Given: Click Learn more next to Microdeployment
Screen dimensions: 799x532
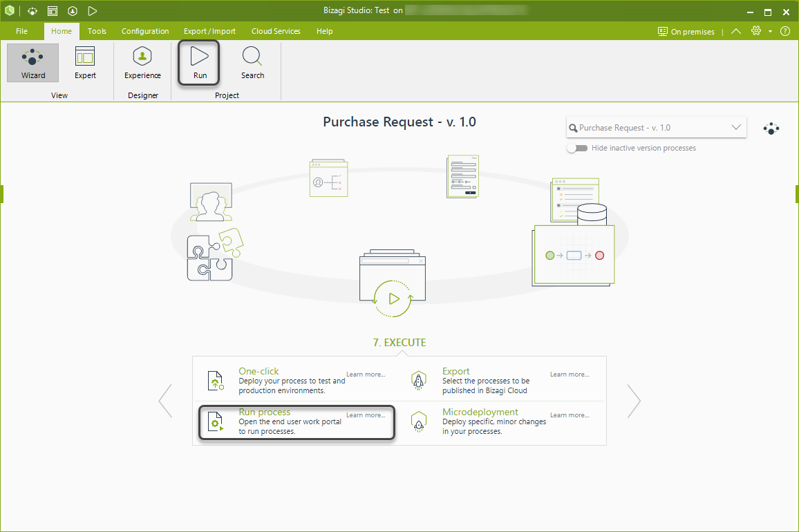Looking at the screenshot, I should coord(570,415).
